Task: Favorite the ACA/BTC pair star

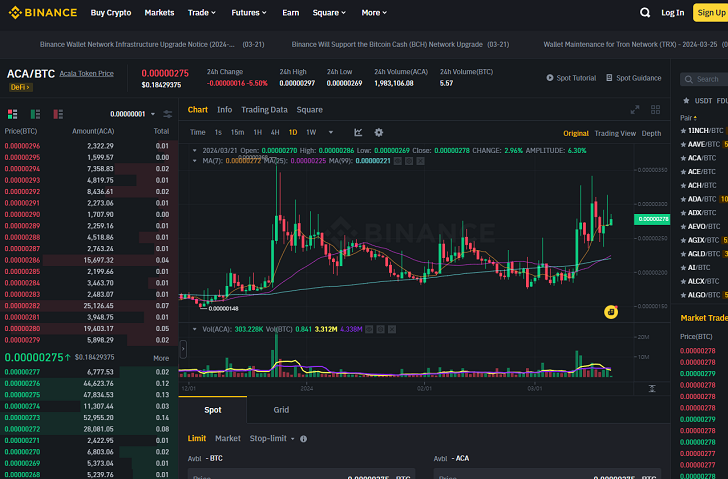Action: (683, 158)
